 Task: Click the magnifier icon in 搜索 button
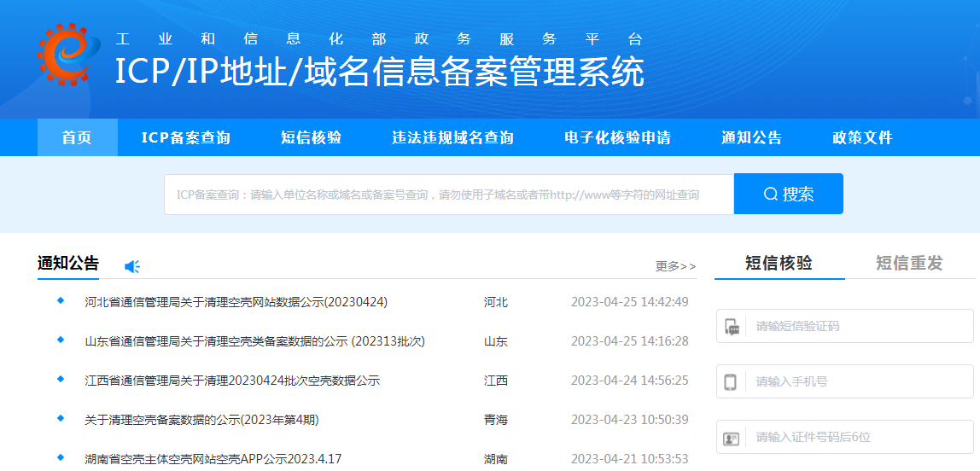770,195
